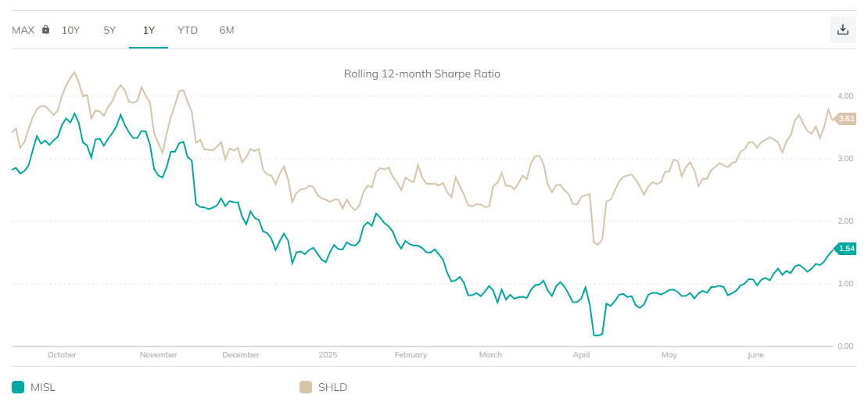The width and height of the screenshot is (868, 402).
Task: Hide the SHLD series via legend label
Action: pyautogui.click(x=332, y=387)
